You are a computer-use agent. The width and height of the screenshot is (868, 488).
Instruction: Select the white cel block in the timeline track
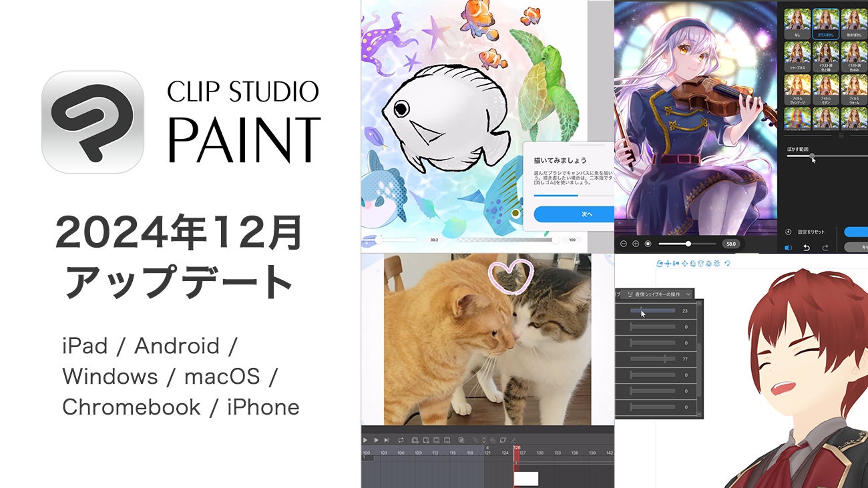click(x=526, y=478)
